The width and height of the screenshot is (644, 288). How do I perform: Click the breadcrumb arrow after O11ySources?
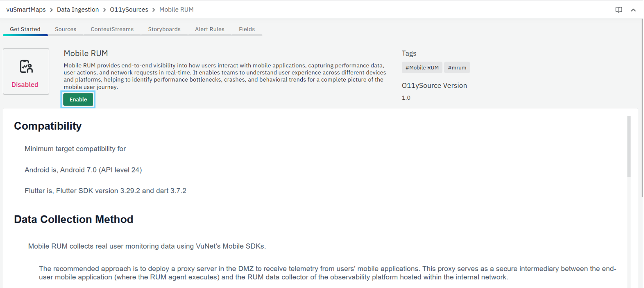click(x=154, y=10)
